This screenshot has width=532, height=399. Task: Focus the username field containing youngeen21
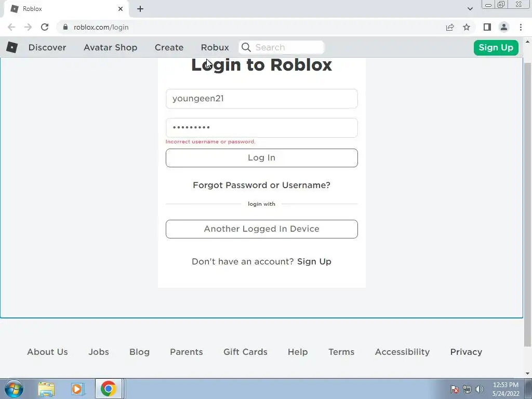pyautogui.click(x=262, y=99)
